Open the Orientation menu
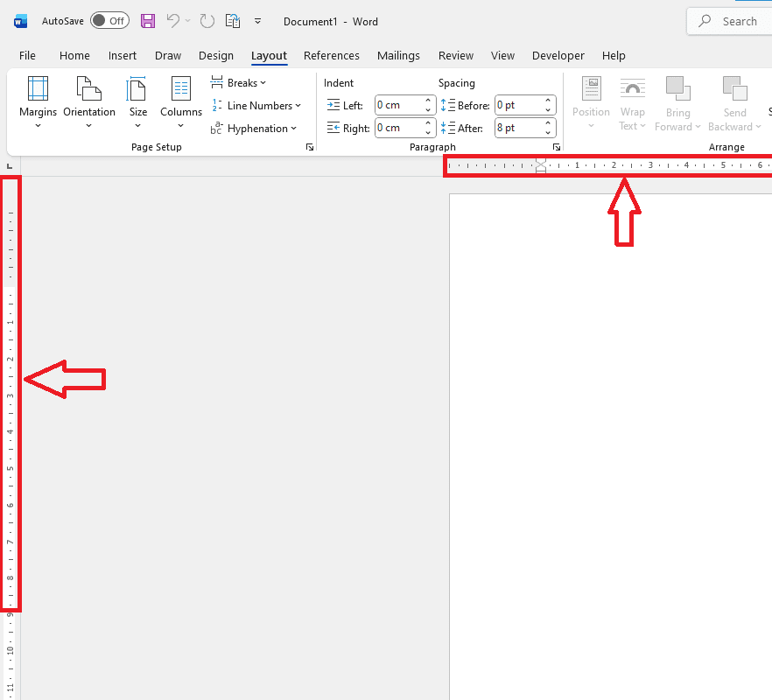The width and height of the screenshot is (772, 700). click(88, 101)
